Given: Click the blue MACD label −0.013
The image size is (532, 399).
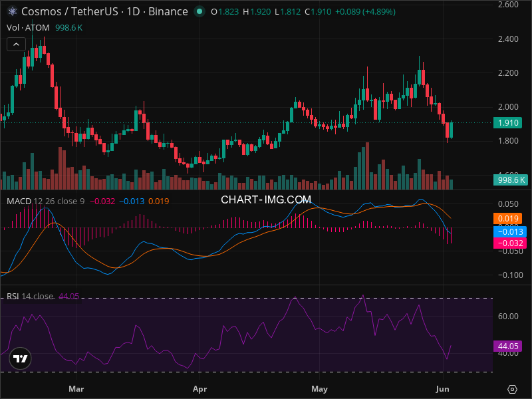Looking at the screenshot, I should coord(510,231).
